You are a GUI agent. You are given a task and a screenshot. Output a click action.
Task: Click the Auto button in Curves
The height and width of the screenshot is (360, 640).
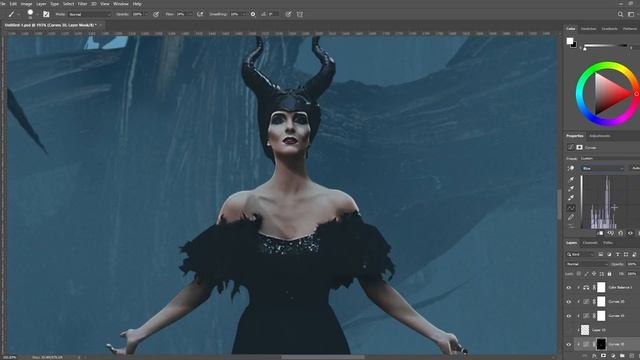tap(636, 168)
